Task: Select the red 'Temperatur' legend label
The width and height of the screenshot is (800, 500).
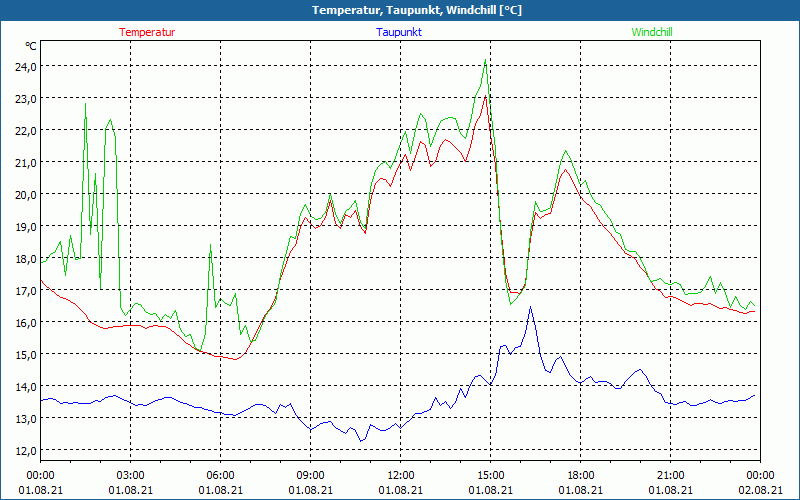Action: pyautogui.click(x=147, y=32)
